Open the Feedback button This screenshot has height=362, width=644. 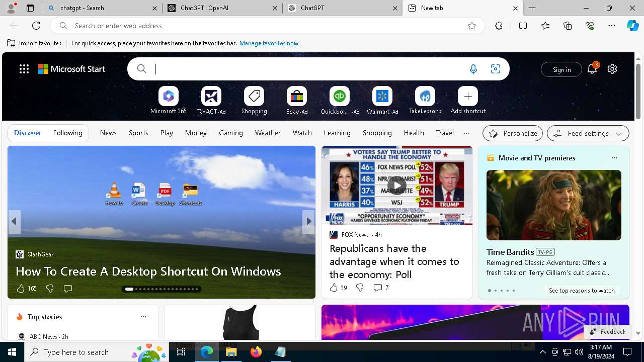[x=607, y=331]
